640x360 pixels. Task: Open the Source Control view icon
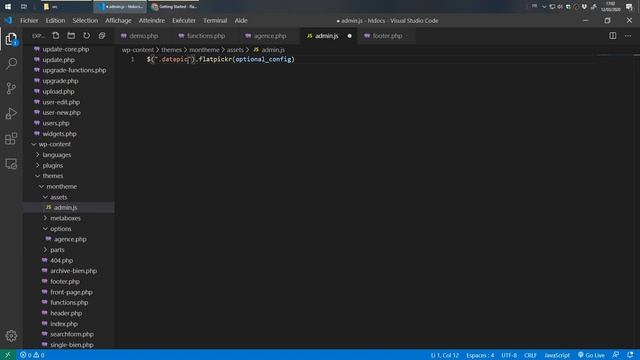tap(11, 88)
